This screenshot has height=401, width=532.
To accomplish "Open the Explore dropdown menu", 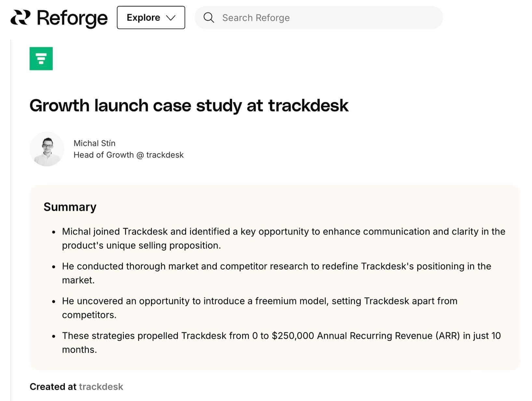I will (x=151, y=18).
